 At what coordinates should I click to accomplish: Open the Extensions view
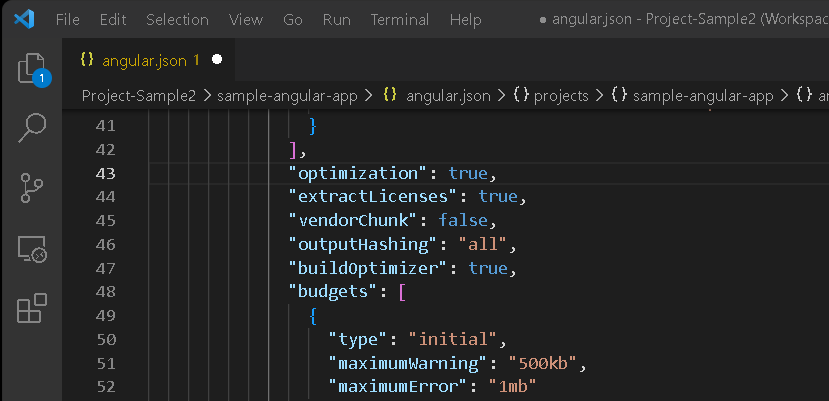pyautogui.click(x=32, y=308)
